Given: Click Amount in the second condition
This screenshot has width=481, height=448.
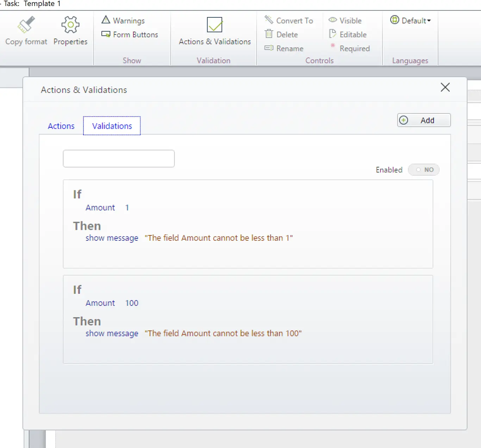Looking at the screenshot, I should pos(100,303).
